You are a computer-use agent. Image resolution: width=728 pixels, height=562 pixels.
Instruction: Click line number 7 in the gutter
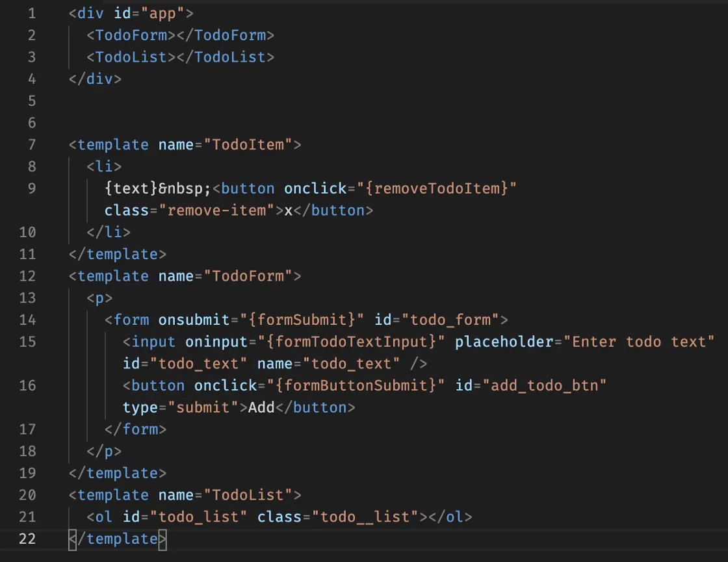[32, 144]
